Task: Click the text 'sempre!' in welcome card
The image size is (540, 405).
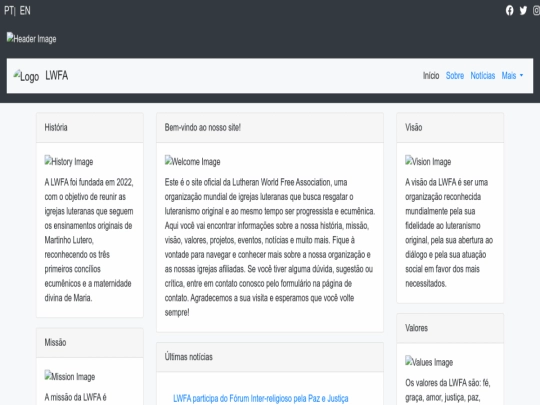Action: [177, 312]
